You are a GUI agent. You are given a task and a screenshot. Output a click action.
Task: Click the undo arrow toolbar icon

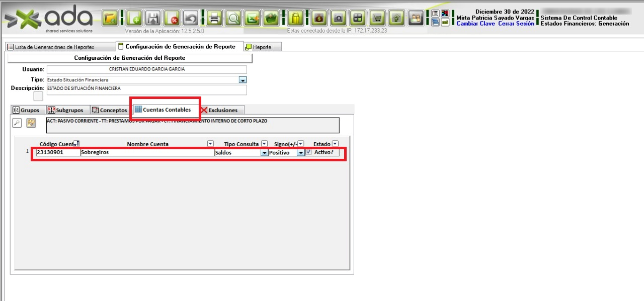(x=191, y=19)
